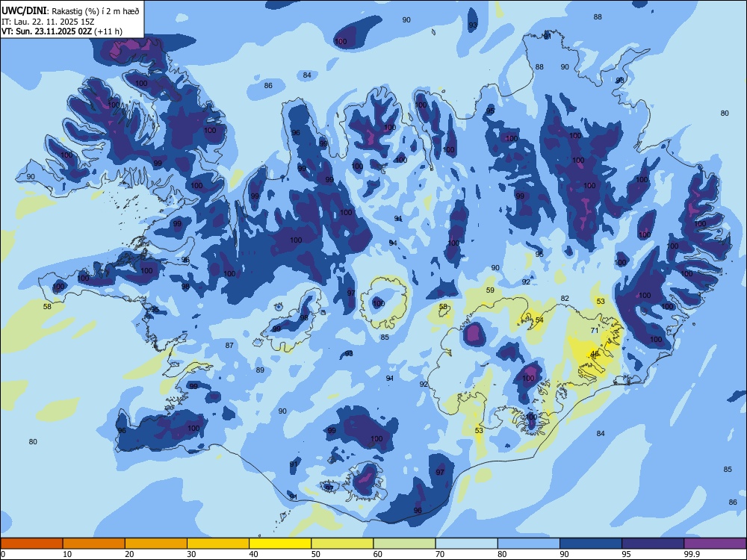Click the '(+11 h)' forecast offset text
Screen dimensions: 747x560
pos(108,31)
